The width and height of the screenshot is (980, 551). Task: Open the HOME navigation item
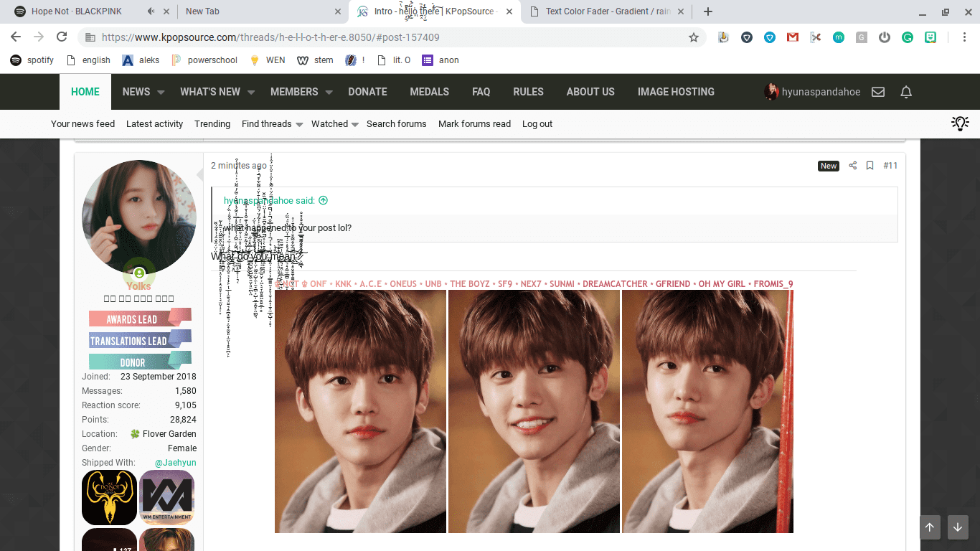[85, 92]
